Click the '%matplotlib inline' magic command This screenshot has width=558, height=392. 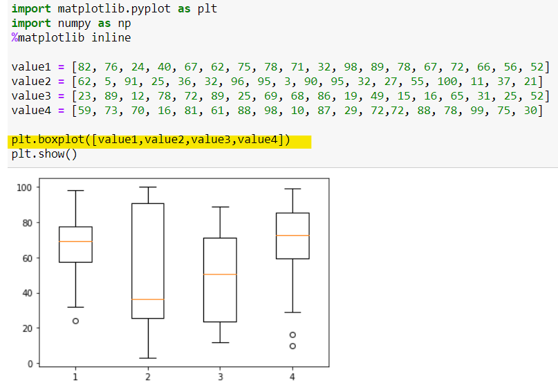71,38
